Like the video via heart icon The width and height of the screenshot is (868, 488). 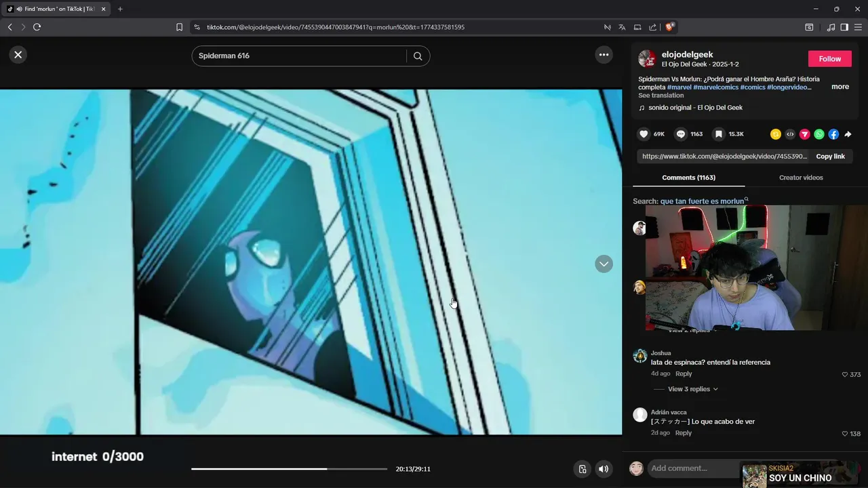click(644, 134)
